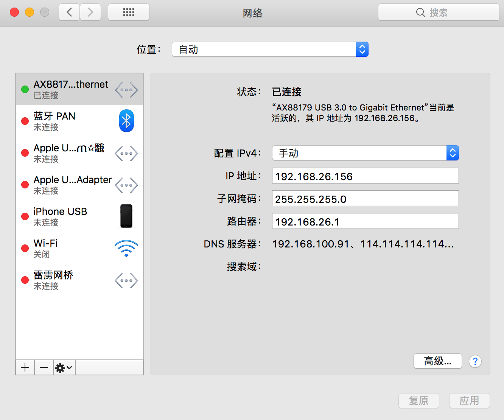The width and height of the screenshot is (504, 420).
Task: Click inside the IP 地址 input field
Action: pyautogui.click(x=365, y=176)
